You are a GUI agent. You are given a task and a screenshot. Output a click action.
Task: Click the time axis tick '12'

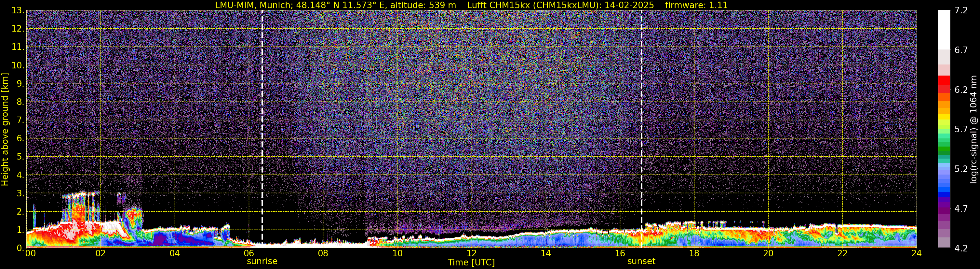point(471,254)
